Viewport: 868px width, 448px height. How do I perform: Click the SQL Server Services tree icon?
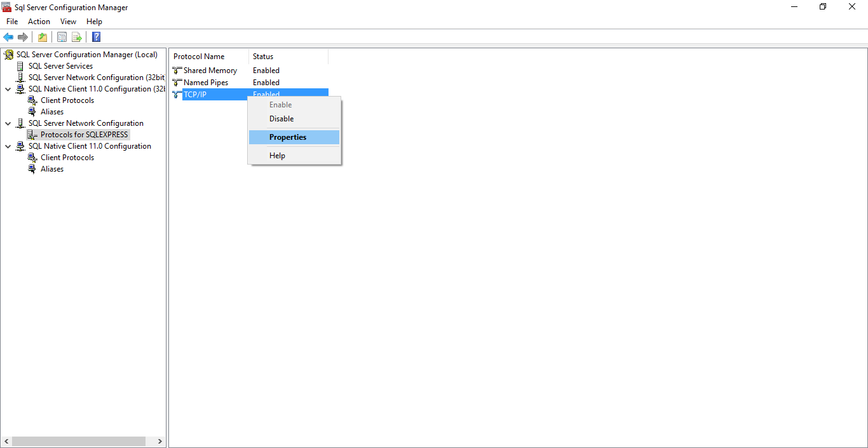point(20,66)
